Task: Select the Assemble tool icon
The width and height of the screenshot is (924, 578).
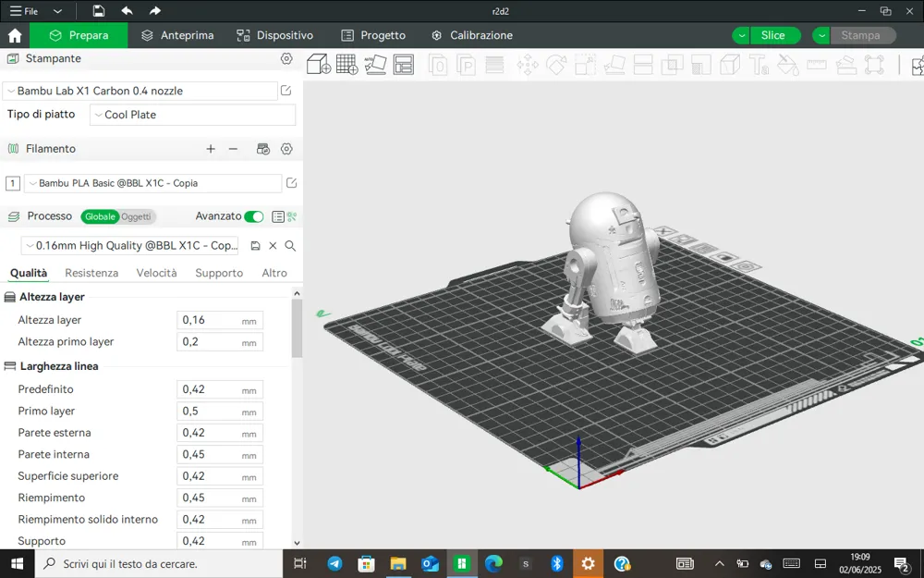Action: tap(845, 65)
